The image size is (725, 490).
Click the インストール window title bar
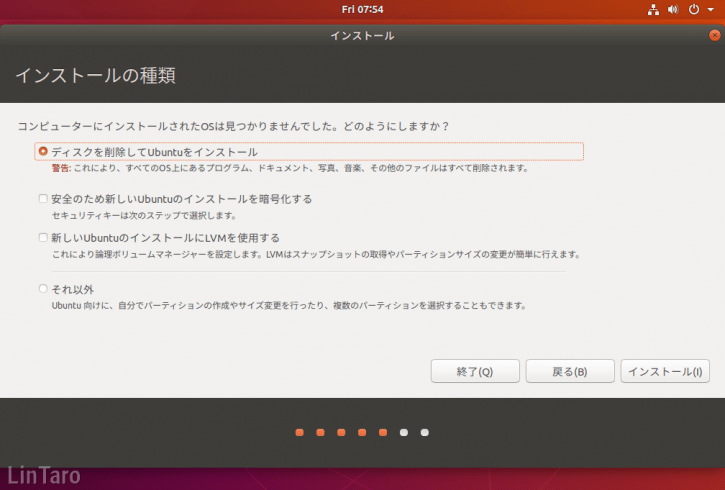362,35
